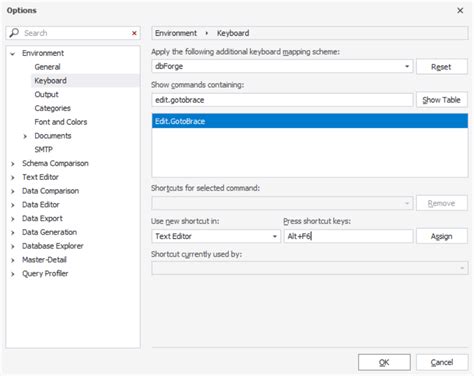
Task: Select Data Comparison in the tree
Action: 50,191
